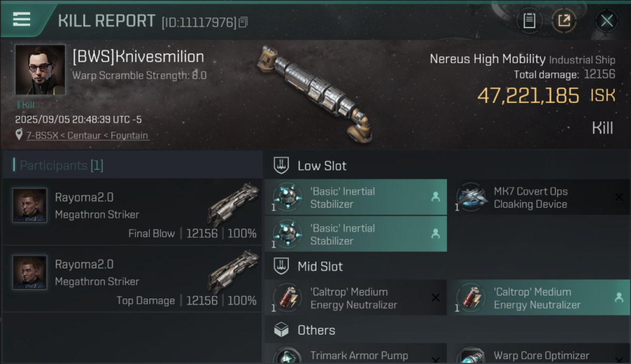Click Rayoma2.0 Final Blow portrait
Screen dimensions: 631x364
(x=30, y=205)
